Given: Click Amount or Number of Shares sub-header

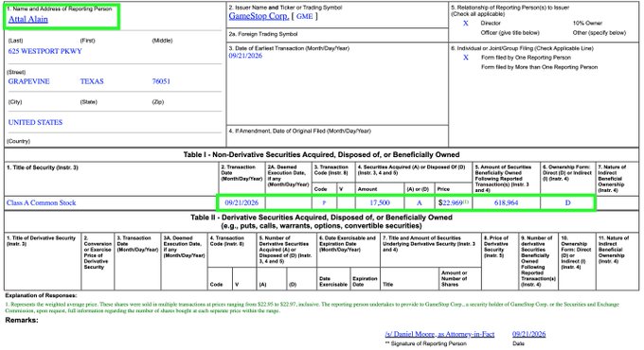Looking at the screenshot, I should click(x=454, y=279).
